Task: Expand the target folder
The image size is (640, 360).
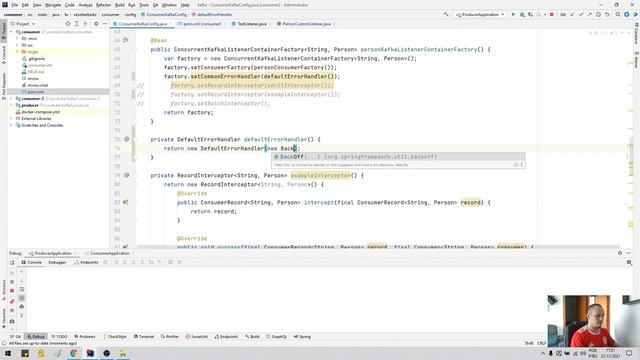Action: point(17,52)
